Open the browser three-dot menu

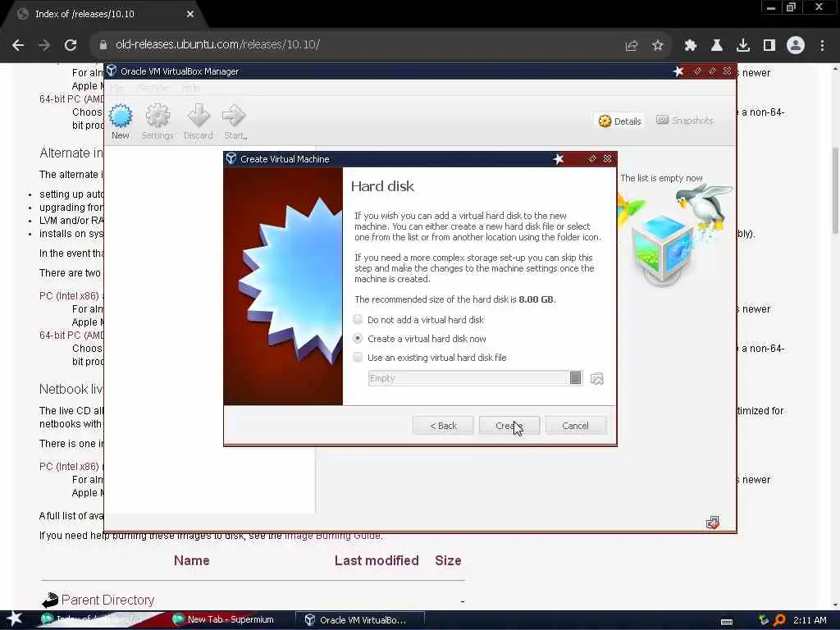point(822,46)
